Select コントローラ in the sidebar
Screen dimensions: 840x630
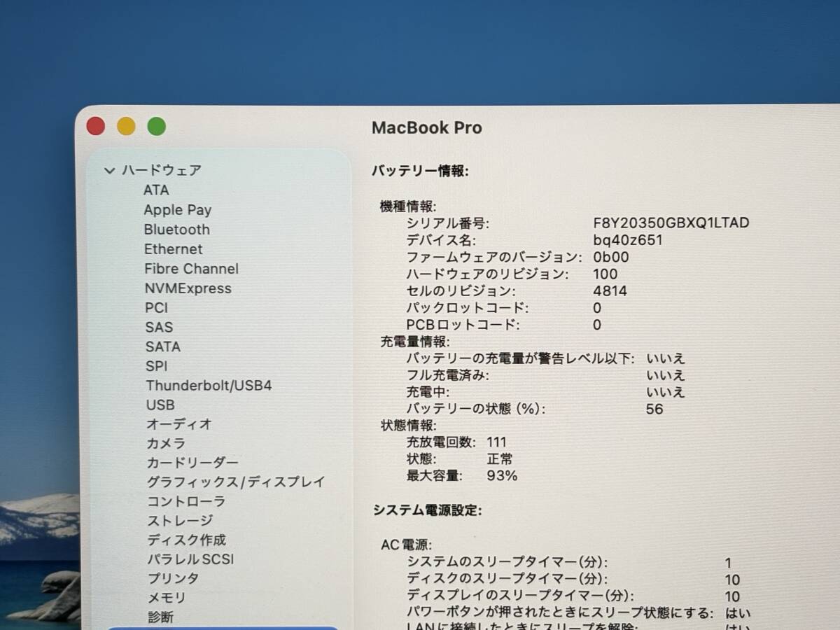point(186,502)
